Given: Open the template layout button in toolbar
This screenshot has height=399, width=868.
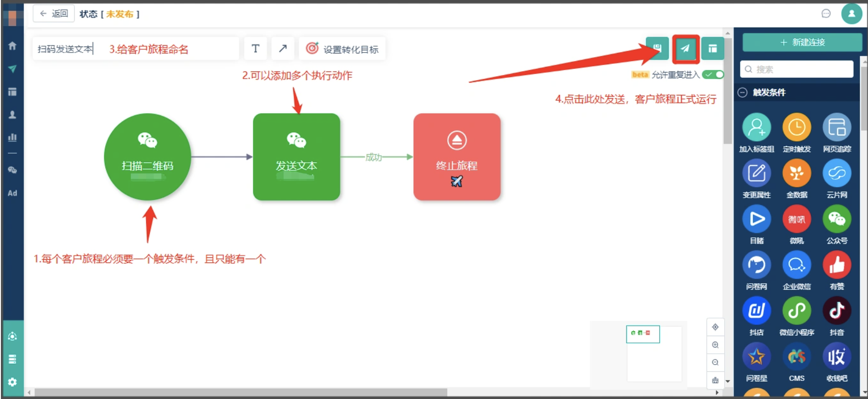Looking at the screenshot, I should tap(713, 48).
